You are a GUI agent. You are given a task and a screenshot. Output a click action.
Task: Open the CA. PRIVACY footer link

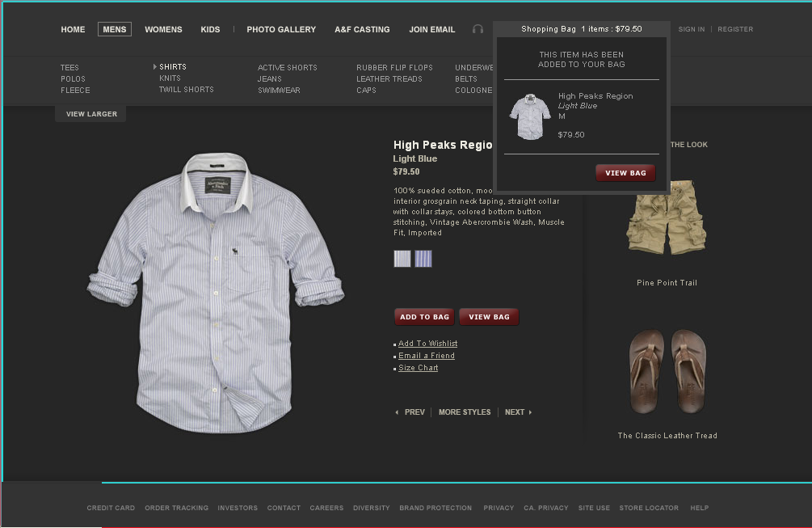click(x=546, y=509)
